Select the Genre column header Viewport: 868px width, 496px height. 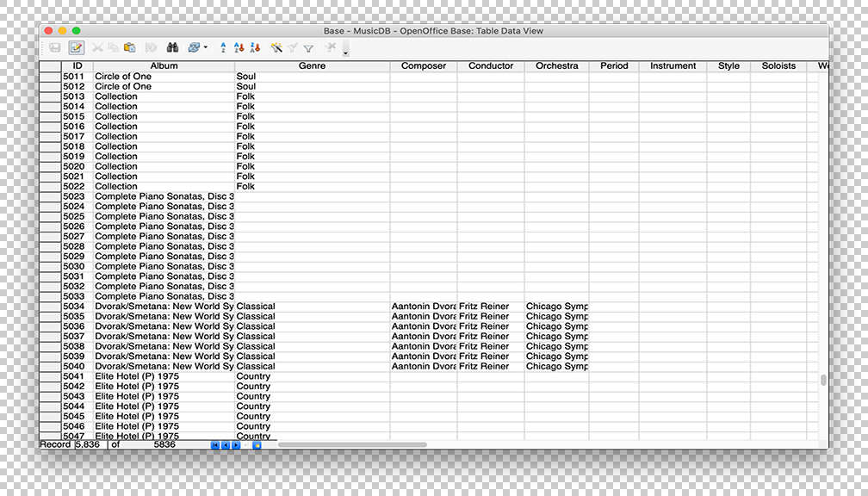tap(312, 66)
